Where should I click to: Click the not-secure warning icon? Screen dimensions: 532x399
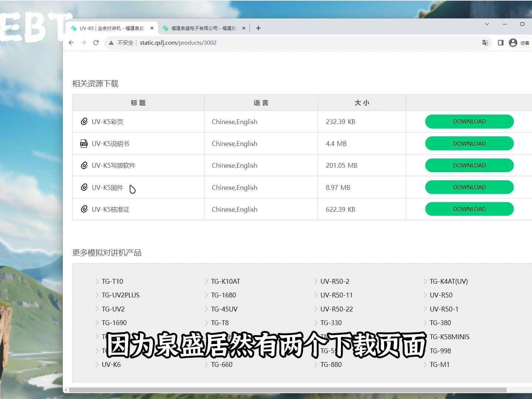(111, 43)
